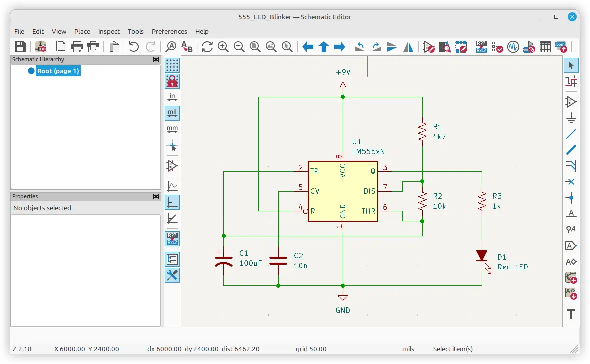This screenshot has width=590, height=364.
Task: Activate the selection arrow tool
Action: [x=571, y=65]
